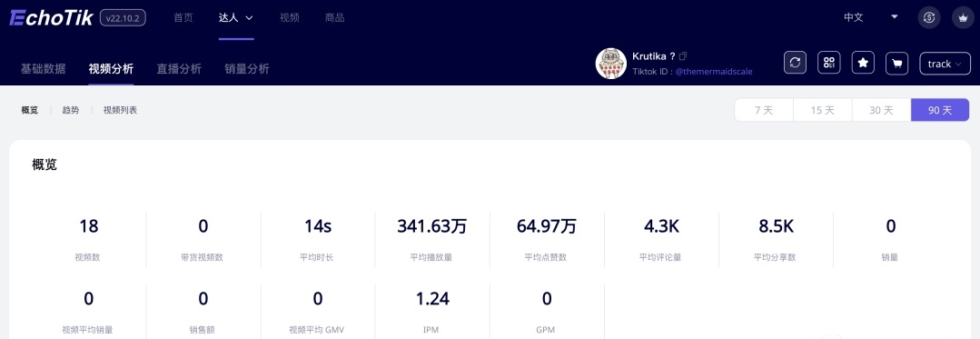Copy creator name using copy icon
The width and height of the screenshot is (980, 339).
point(683,56)
